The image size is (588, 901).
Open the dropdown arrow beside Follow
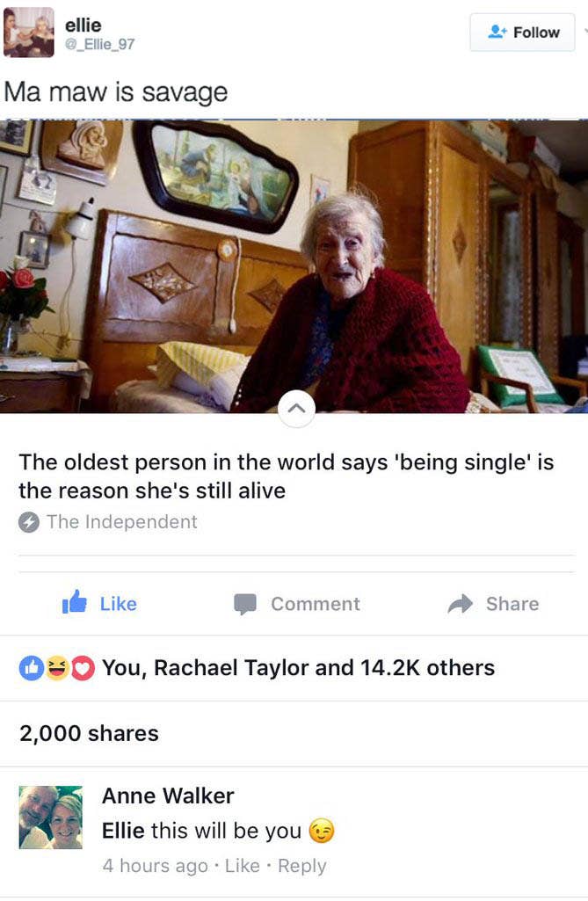pyautogui.click(x=584, y=32)
